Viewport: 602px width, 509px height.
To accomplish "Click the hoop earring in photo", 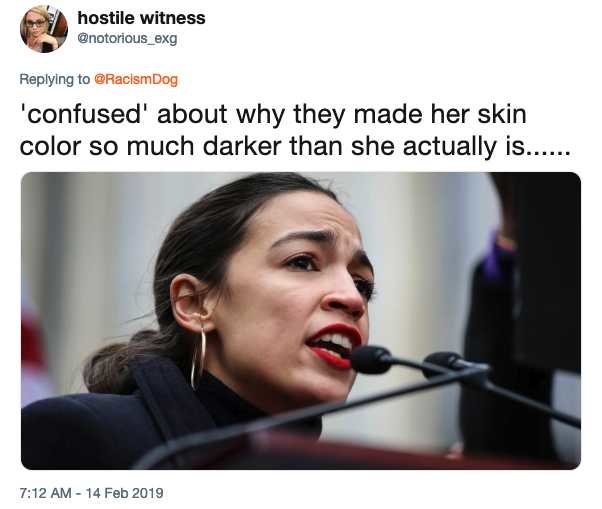I will 198,358.
